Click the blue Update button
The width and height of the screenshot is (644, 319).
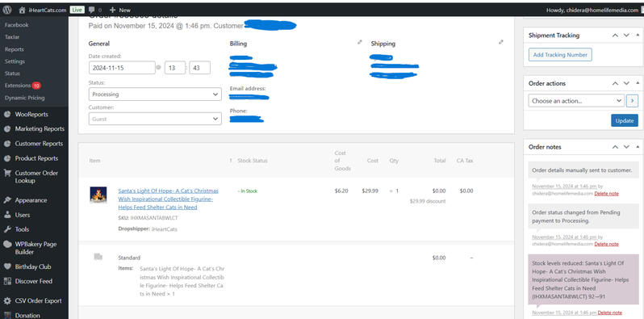click(625, 121)
